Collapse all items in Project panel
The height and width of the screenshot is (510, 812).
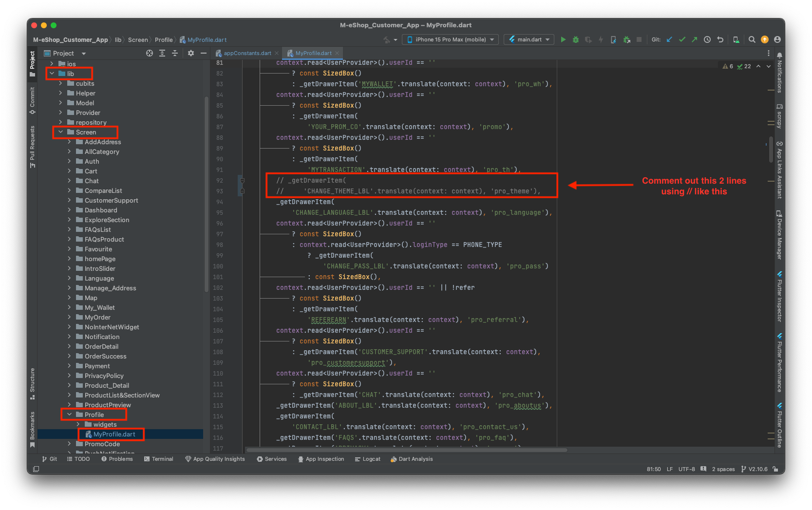coord(175,53)
